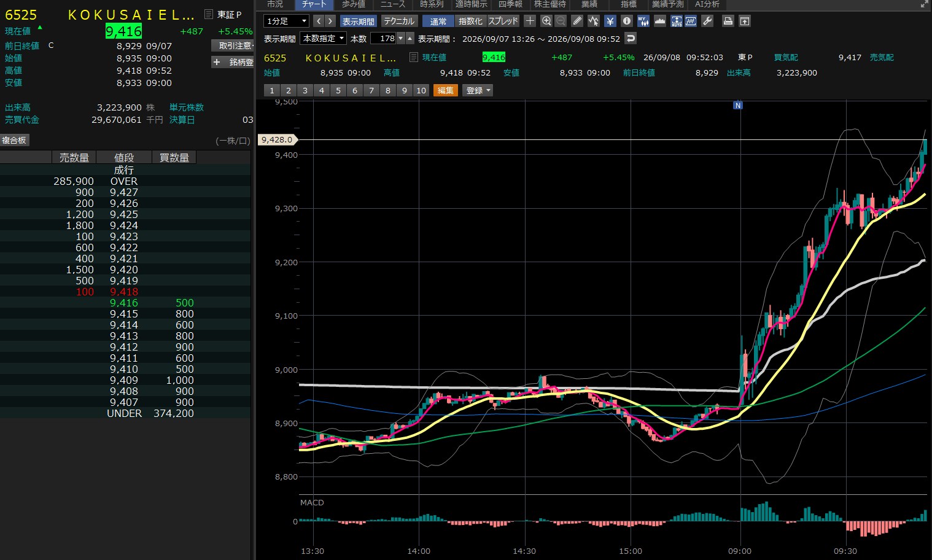Expand the 本数指定 period dropdown
The height and width of the screenshot is (560, 932).
pyautogui.click(x=324, y=38)
